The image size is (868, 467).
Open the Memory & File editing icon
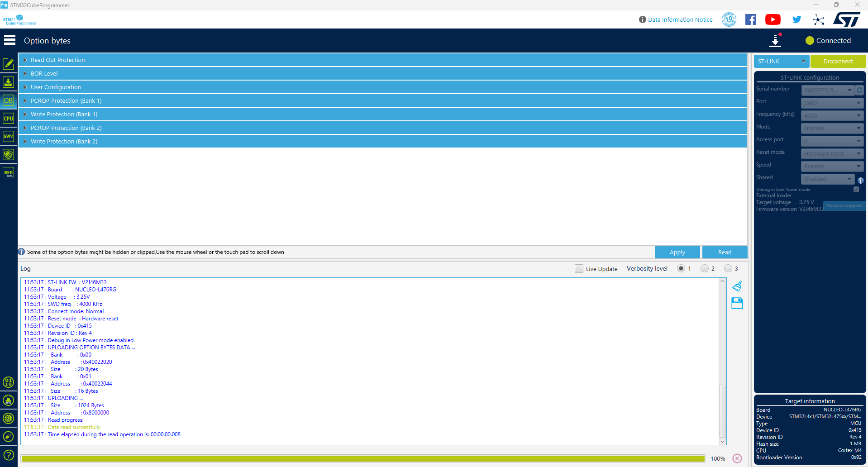point(9,64)
